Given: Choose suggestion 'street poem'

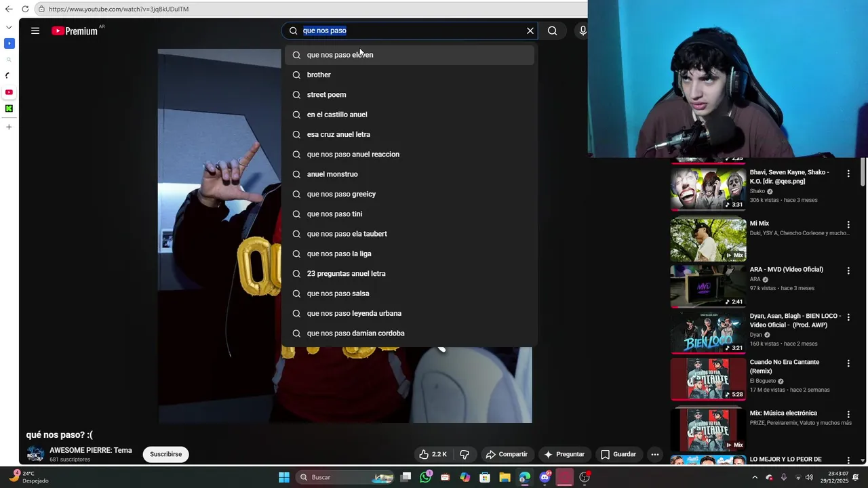Looking at the screenshot, I should tap(410, 95).
